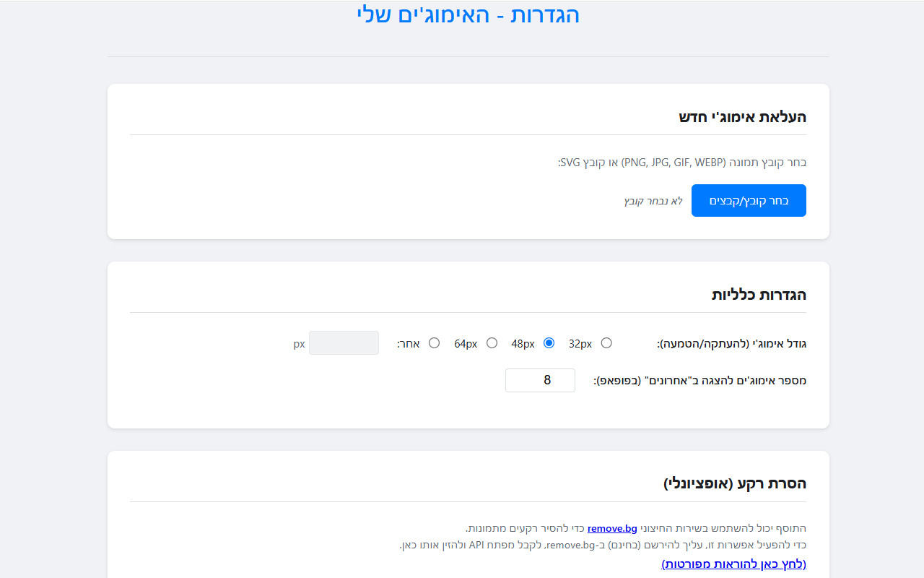Click the 'לא נבחר קובץ' file status text
Screen dimensions: 924x578
tap(653, 201)
